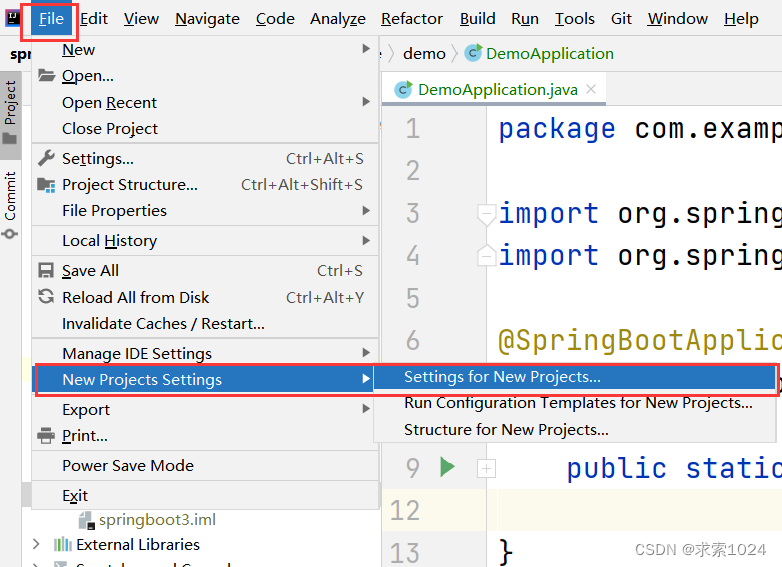The height and width of the screenshot is (567, 782).
Task: Open the Export submenu
Action: pos(204,409)
